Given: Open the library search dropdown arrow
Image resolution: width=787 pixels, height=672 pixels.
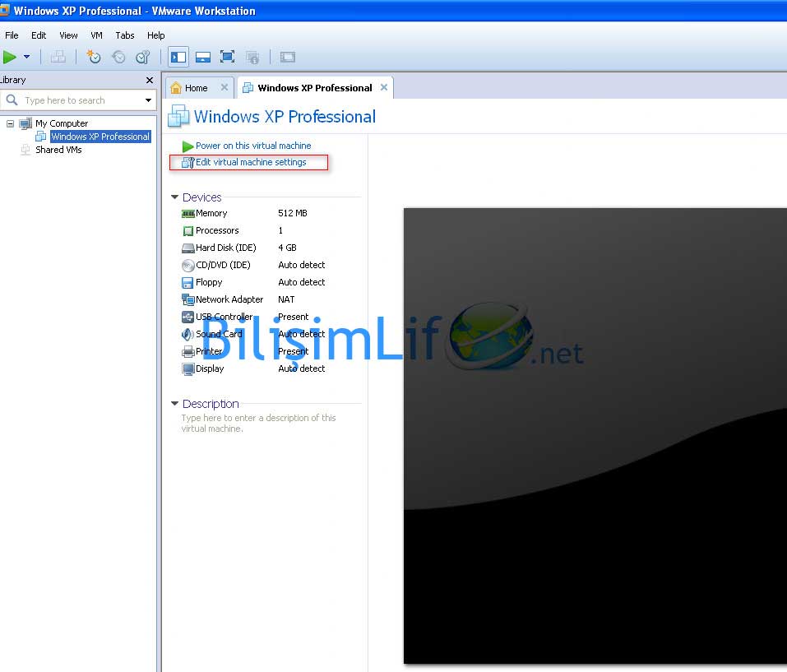Looking at the screenshot, I should click(x=148, y=100).
